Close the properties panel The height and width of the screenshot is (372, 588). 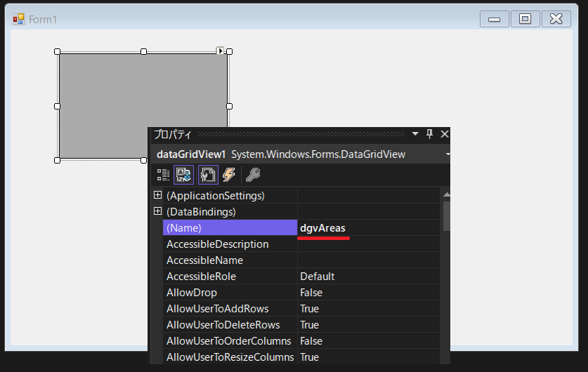click(444, 134)
